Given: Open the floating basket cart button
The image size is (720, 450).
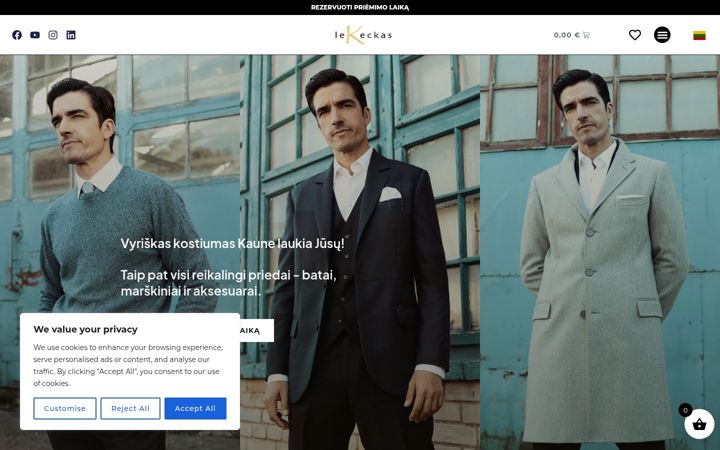Looking at the screenshot, I should point(699,424).
